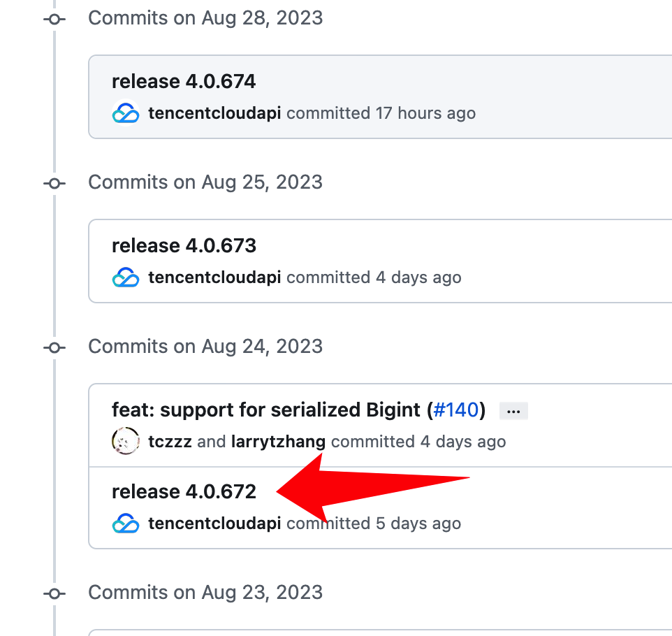Viewport: 672px width, 636px height.
Task: Click commit node icon for Aug 23, 2023
Action: (x=54, y=594)
